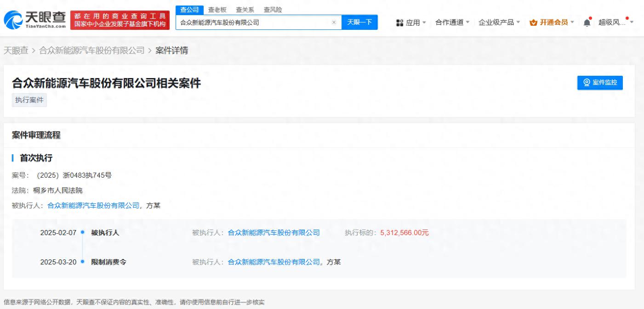Click the 2025-03-20 date text
Image resolution: width=644 pixels, height=309 pixels.
point(58,262)
